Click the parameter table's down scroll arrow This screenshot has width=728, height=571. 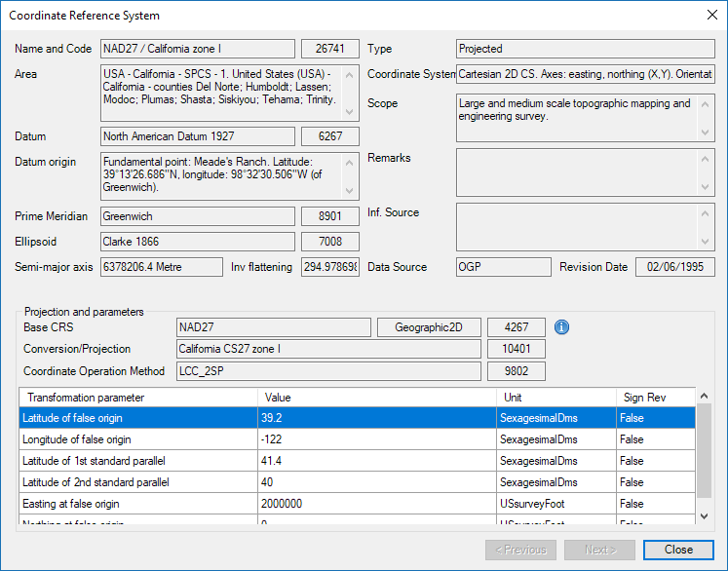[705, 515]
